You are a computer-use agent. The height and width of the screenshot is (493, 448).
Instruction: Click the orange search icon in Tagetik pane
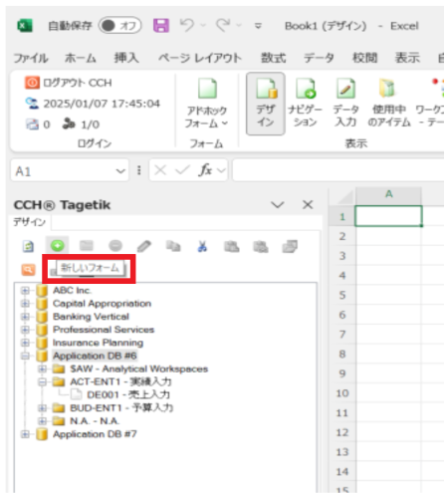pos(28,270)
